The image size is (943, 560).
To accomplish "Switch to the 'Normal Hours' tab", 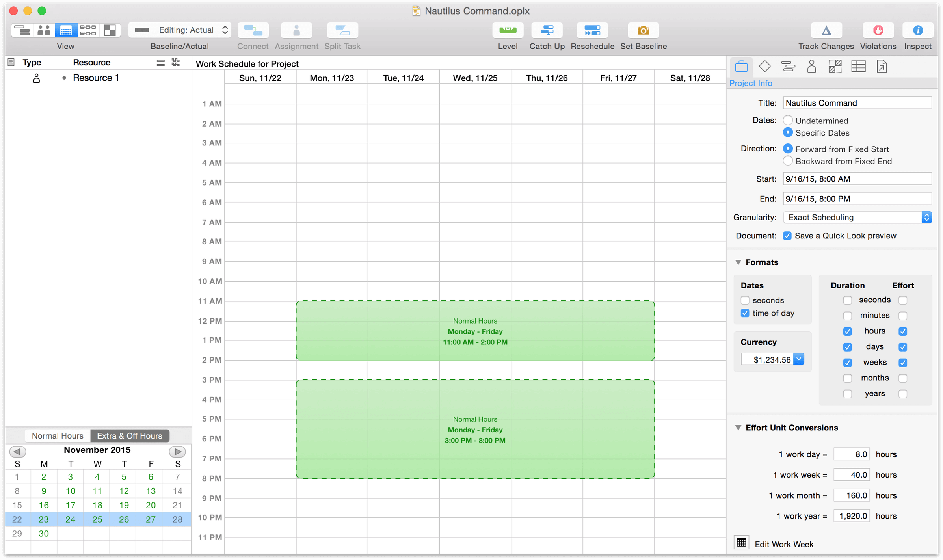I will [x=57, y=435].
